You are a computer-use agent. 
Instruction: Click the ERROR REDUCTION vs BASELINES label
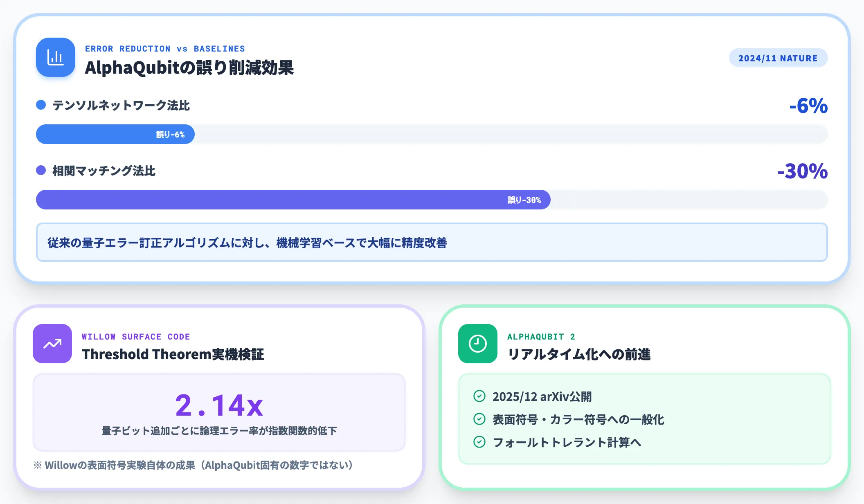pyautogui.click(x=165, y=49)
